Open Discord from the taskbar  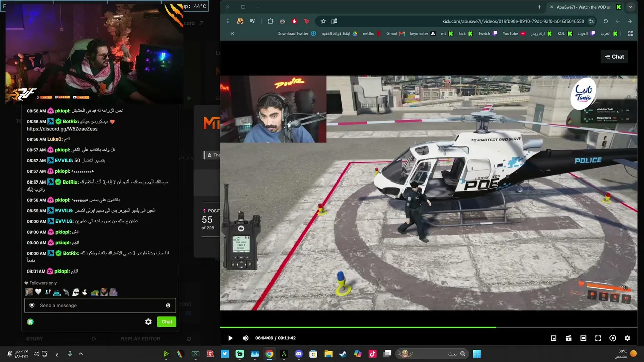(x=299, y=354)
